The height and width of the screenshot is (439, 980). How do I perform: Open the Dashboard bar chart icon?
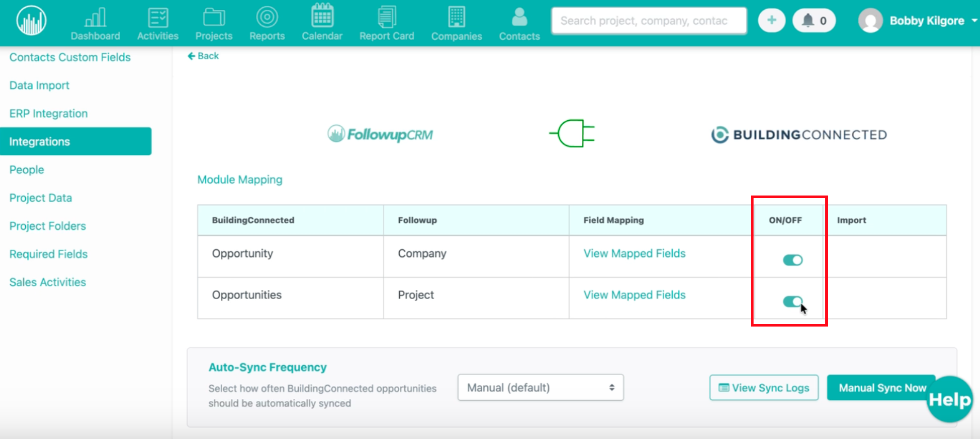click(x=95, y=17)
